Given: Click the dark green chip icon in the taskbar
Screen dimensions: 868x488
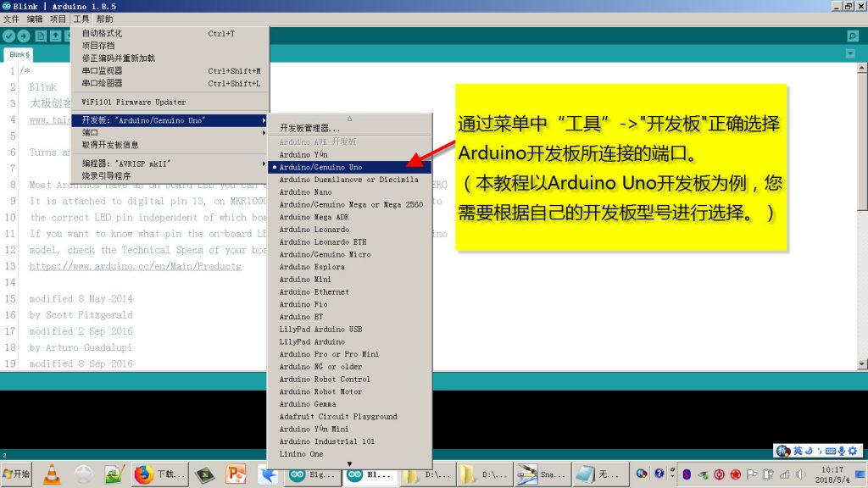Looking at the screenshot, I should [x=205, y=474].
